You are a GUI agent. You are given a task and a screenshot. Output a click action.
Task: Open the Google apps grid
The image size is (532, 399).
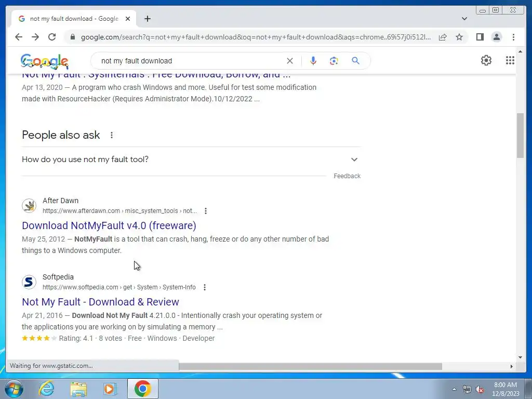(510, 60)
